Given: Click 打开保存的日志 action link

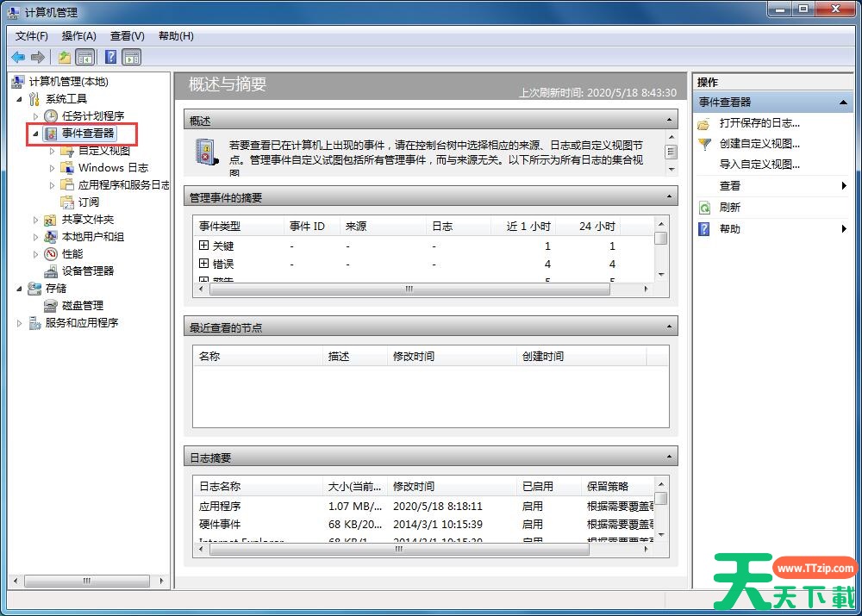Looking at the screenshot, I should pyautogui.click(x=759, y=123).
